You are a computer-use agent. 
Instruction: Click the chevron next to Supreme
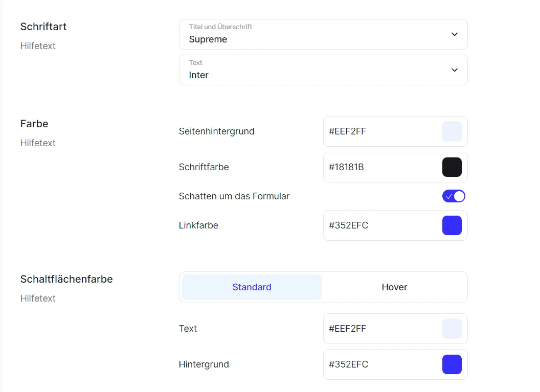(x=454, y=34)
